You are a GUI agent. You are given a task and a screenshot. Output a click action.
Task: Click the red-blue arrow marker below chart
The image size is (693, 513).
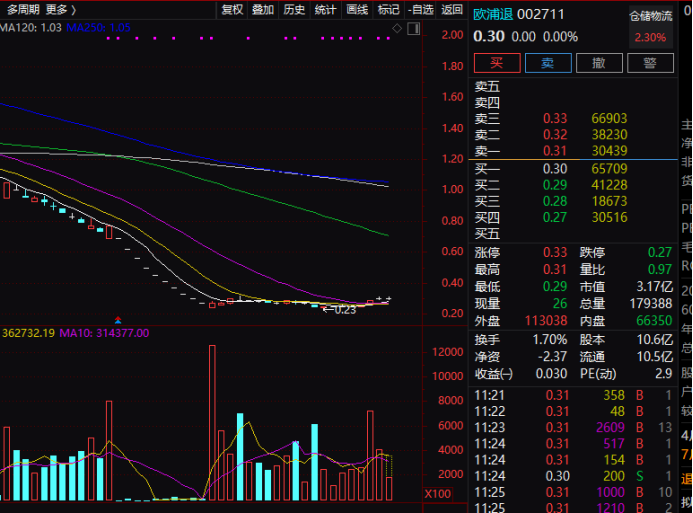pos(119,320)
